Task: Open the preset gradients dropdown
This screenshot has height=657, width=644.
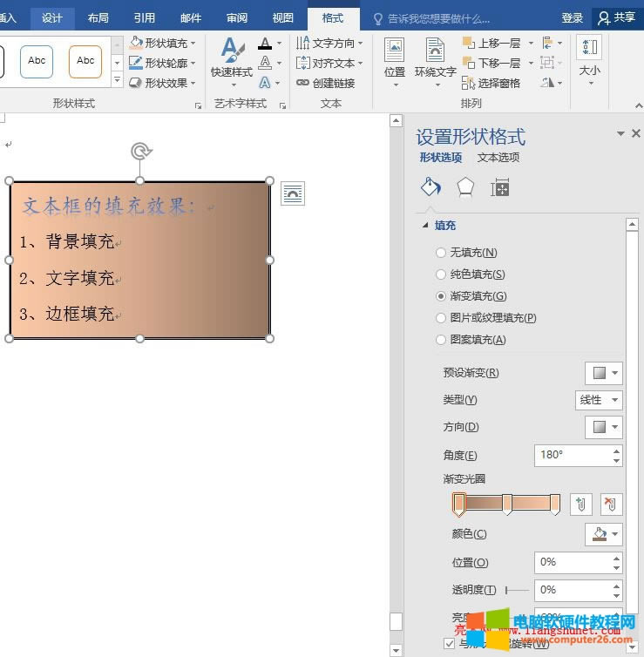Action: [604, 373]
